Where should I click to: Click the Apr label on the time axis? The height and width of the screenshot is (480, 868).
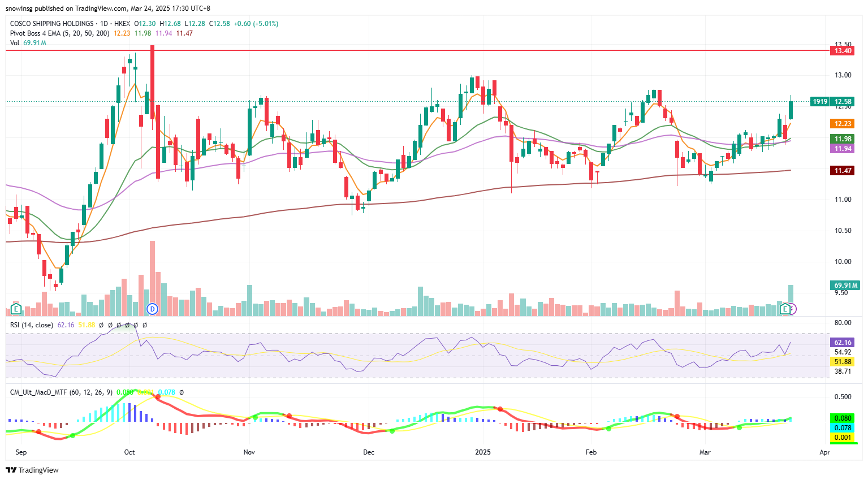(x=824, y=452)
